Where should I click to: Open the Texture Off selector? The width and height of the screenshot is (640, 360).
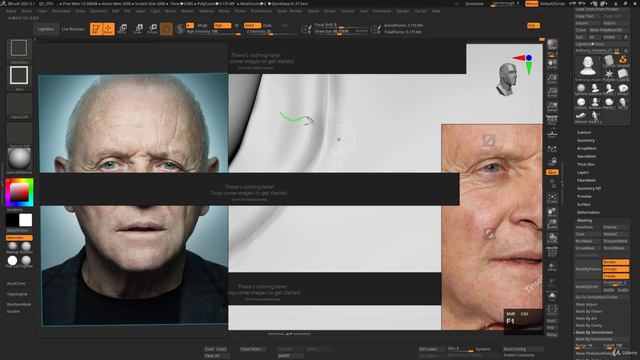[x=19, y=134]
